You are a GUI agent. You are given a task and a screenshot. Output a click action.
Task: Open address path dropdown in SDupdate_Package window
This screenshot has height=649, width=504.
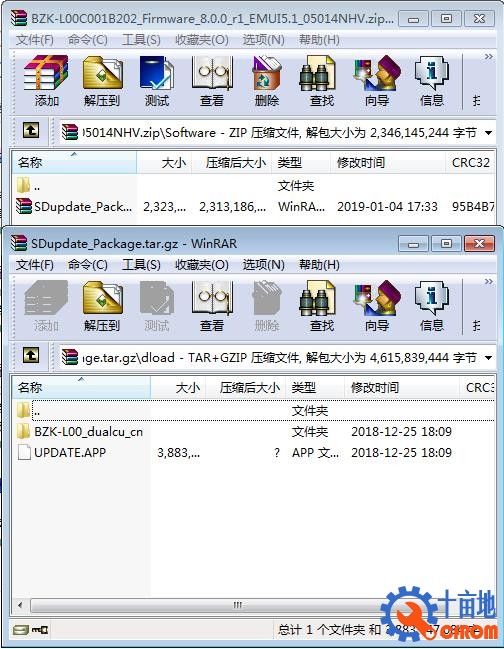pyautogui.click(x=489, y=358)
